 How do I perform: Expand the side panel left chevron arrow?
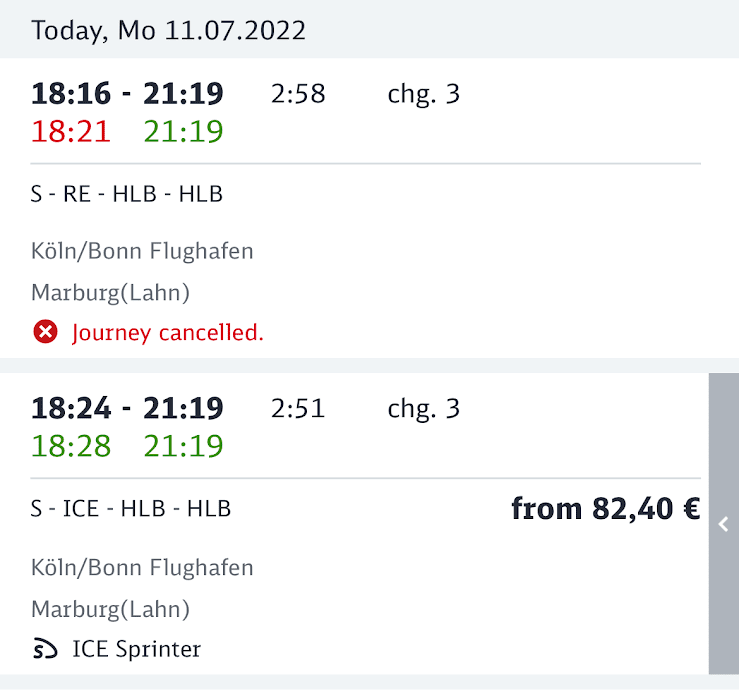[x=723, y=524]
